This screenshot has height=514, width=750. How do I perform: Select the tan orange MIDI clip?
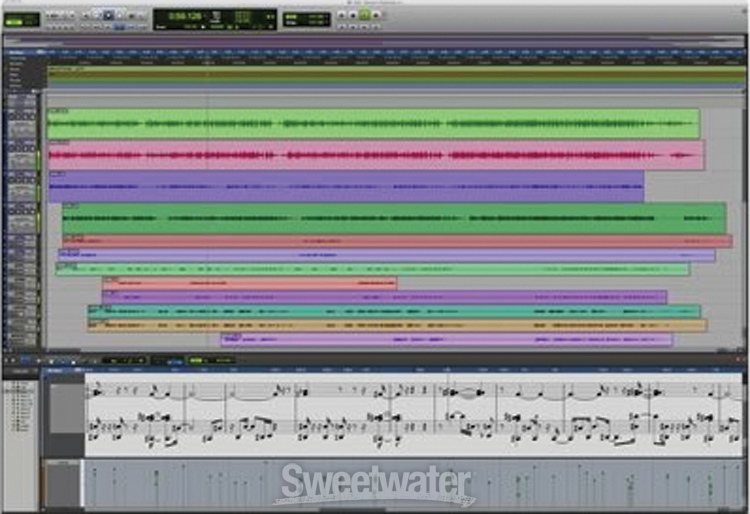click(397, 326)
